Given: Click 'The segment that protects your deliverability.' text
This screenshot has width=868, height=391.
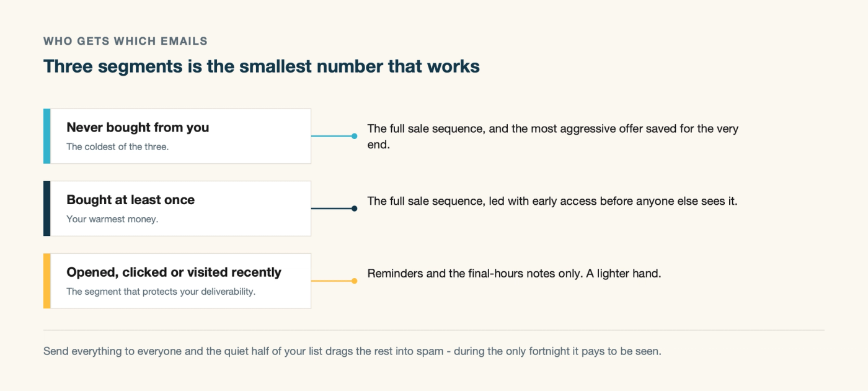Looking at the screenshot, I should click(x=161, y=292).
